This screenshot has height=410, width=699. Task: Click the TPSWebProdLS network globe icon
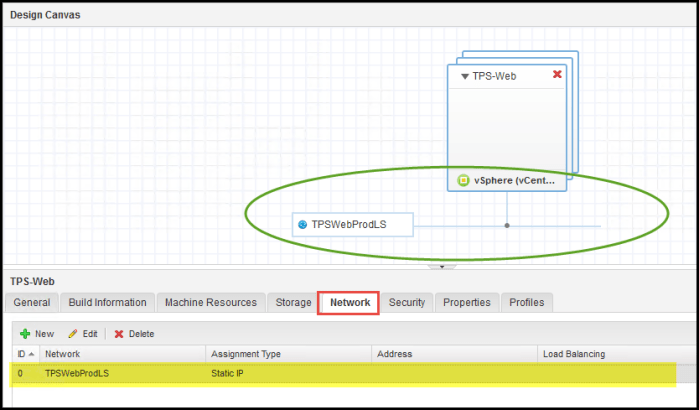pos(302,225)
